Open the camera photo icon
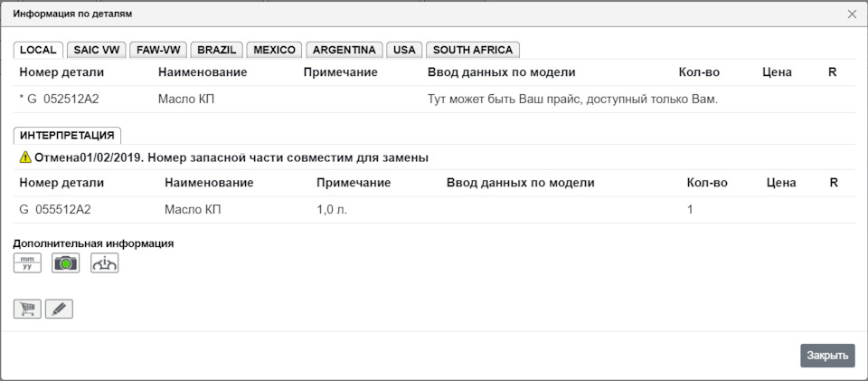The height and width of the screenshot is (381, 868). point(66,263)
